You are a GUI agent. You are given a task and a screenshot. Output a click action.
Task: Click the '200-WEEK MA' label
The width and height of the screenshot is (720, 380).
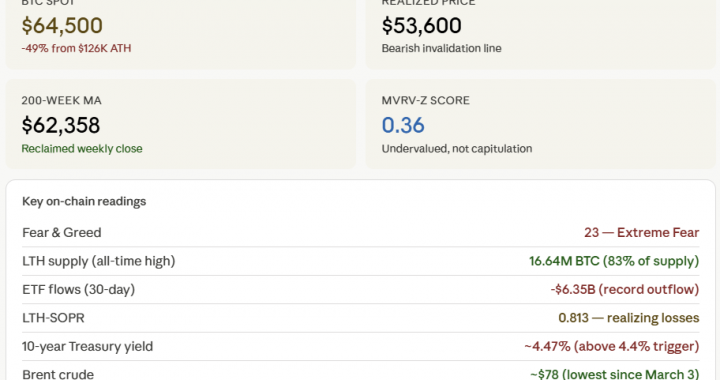62,101
